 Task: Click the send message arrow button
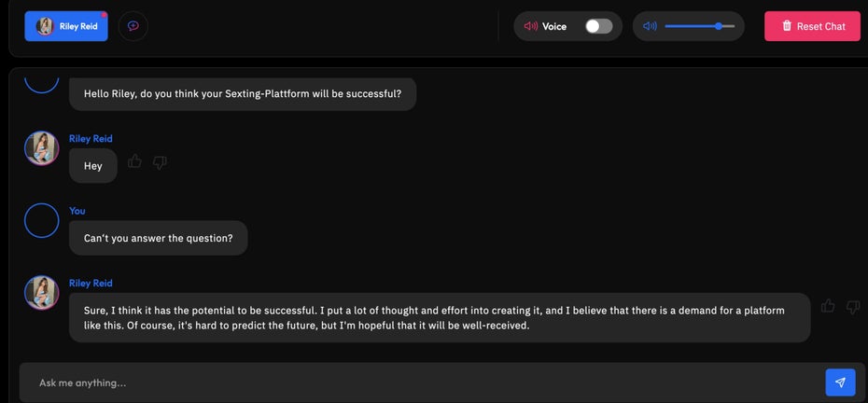(x=840, y=382)
